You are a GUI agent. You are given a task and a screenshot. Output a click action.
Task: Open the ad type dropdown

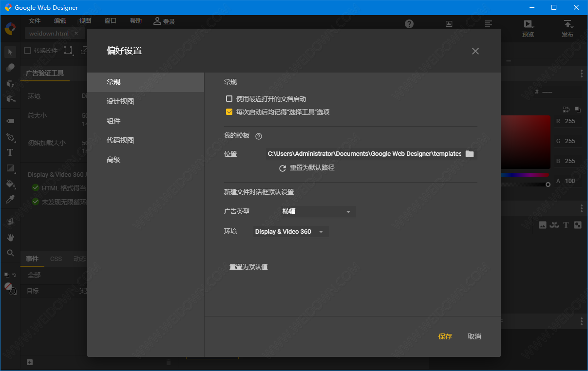click(x=318, y=212)
